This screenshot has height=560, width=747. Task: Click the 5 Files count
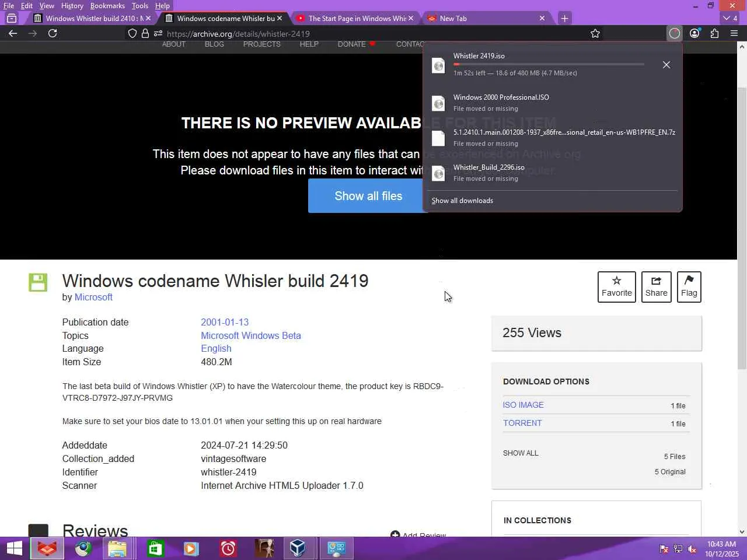tap(675, 457)
